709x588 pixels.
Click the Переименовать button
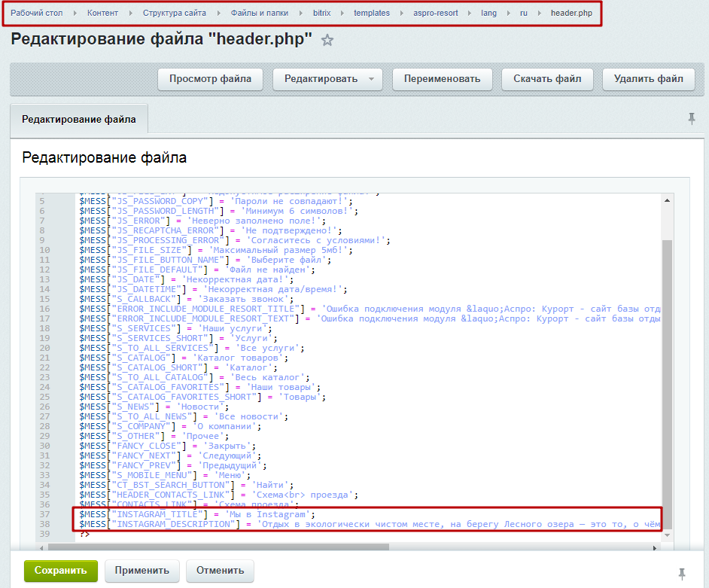442,79
